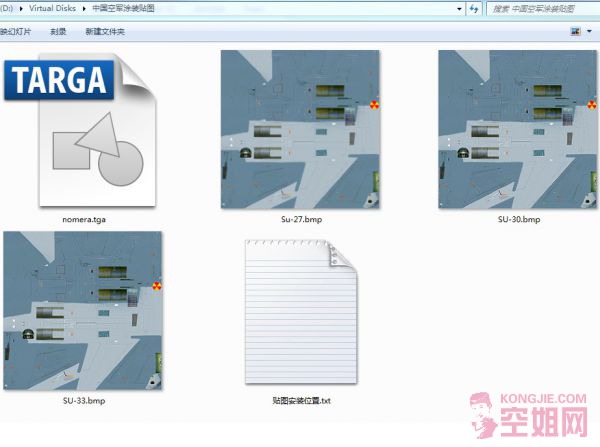Image resolution: width=600 pixels, height=447 pixels.
Task: Select the SU-33.bmp thumbnail
Action: pos(83,311)
